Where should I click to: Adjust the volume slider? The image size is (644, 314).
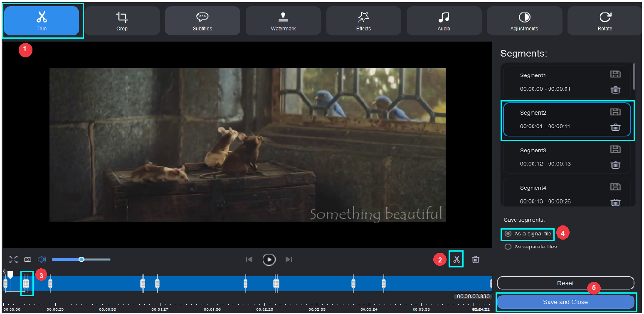coord(81,260)
